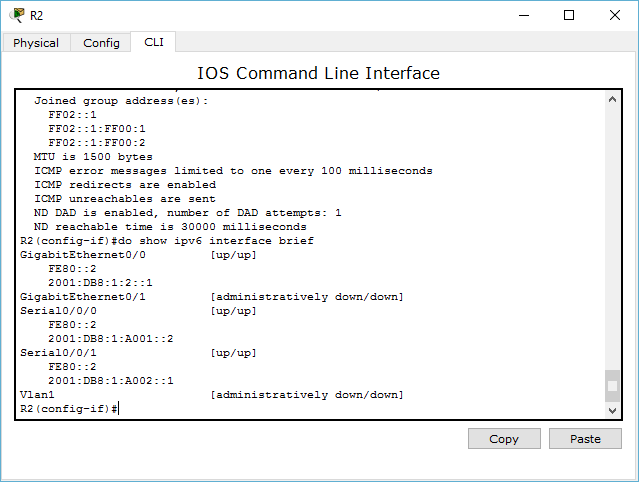Click 'MTU is 1500 bytes' line
This screenshot has height=482, width=639.
[93, 157]
